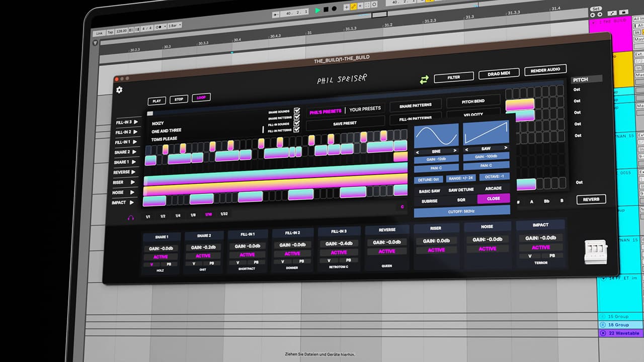
Task: Click the SAVE PRESET button
Action: pyautogui.click(x=345, y=123)
